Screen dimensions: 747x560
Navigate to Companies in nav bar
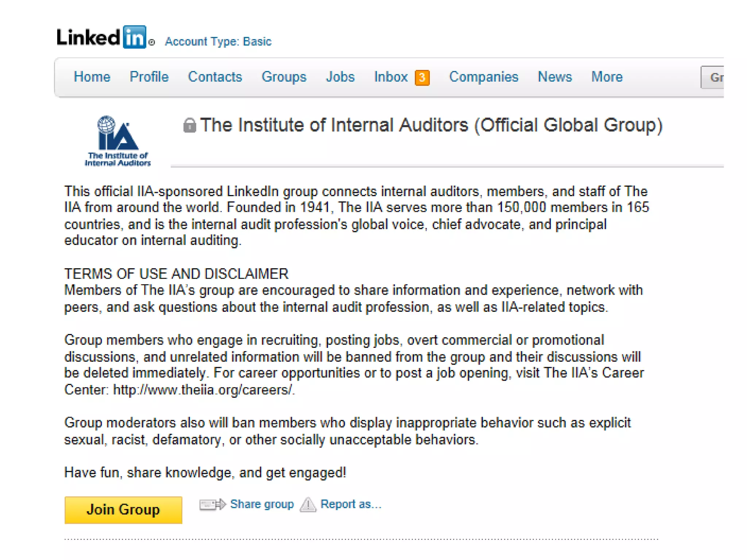point(483,77)
